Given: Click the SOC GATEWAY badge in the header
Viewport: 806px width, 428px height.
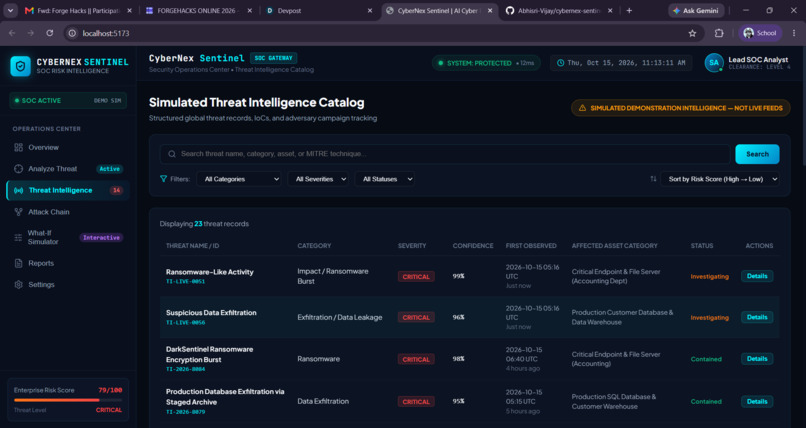Looking at the screenshot, I should (273, 58).
